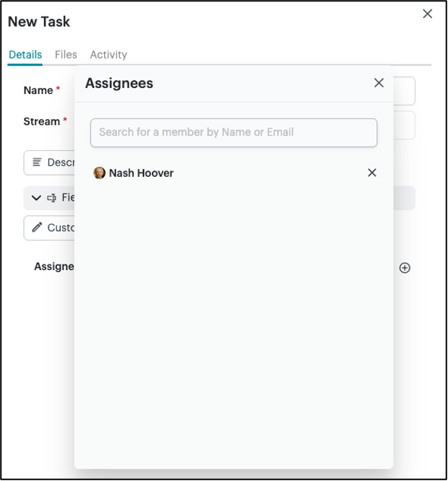Screen dimensions: 448x481
Task: Click the Assignees popup heading
Action: 119,83
